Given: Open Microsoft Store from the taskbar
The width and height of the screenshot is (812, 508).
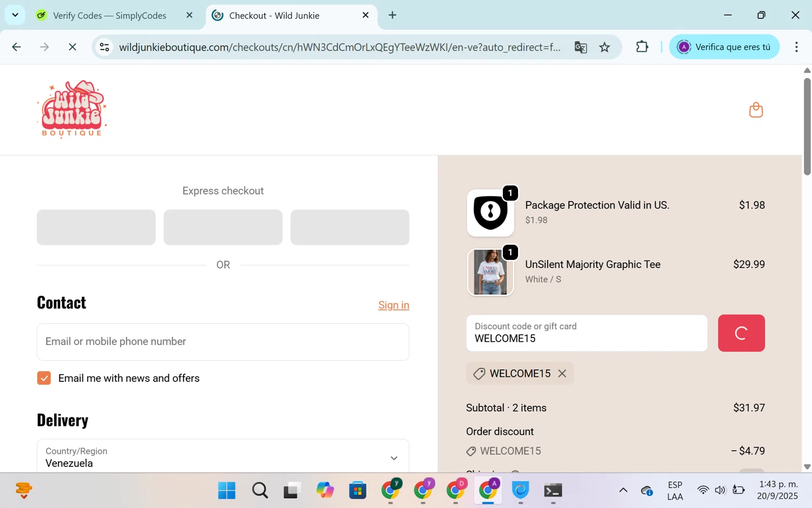Looking at the screenshot, I should pyautogui.click(x=358, y=491).
